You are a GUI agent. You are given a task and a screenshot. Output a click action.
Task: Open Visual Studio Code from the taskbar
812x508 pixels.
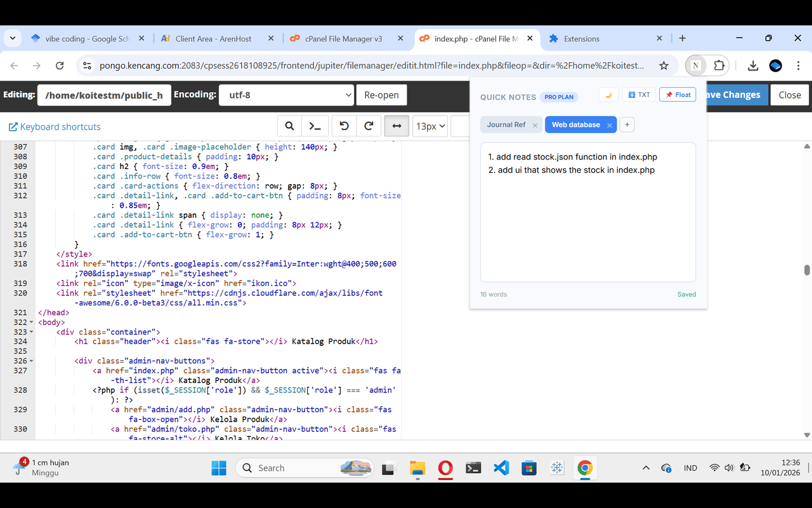click(x=501, y=468)
